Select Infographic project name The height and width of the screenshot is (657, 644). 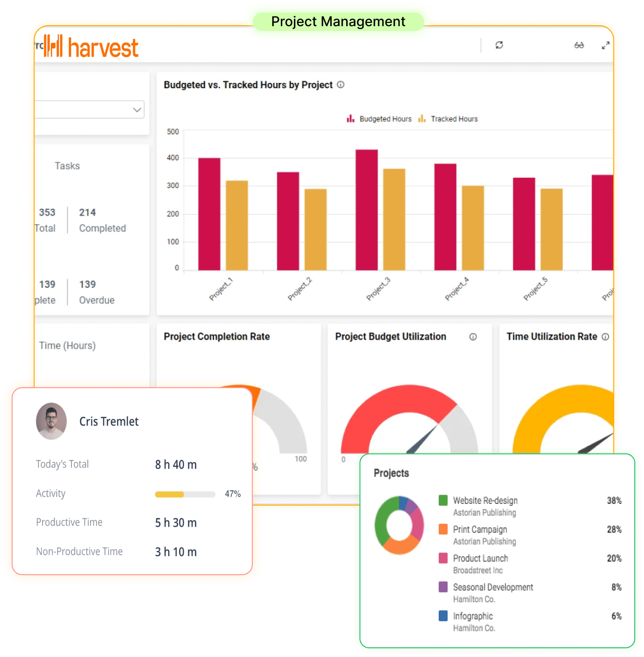coord(473,616)
